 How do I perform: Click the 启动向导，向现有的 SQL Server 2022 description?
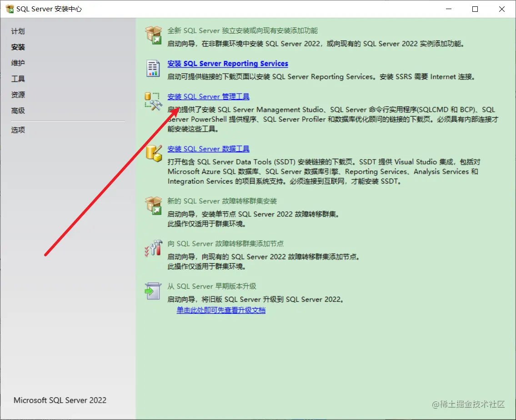(264, 256)
